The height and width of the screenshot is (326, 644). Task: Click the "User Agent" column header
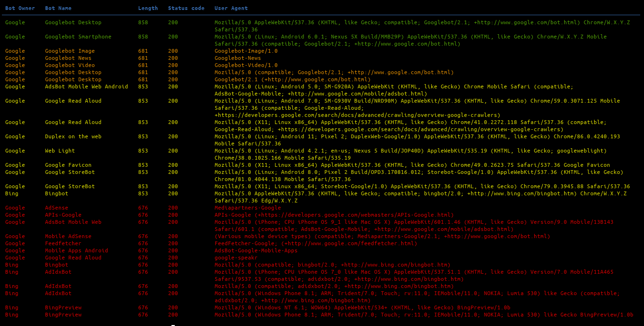[x=231, y=8]
